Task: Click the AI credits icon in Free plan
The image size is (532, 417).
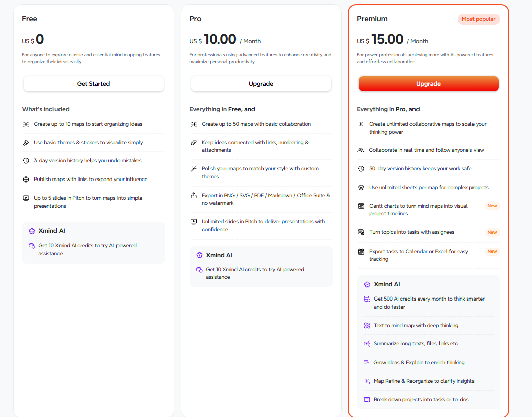Action: click(32, 246)
